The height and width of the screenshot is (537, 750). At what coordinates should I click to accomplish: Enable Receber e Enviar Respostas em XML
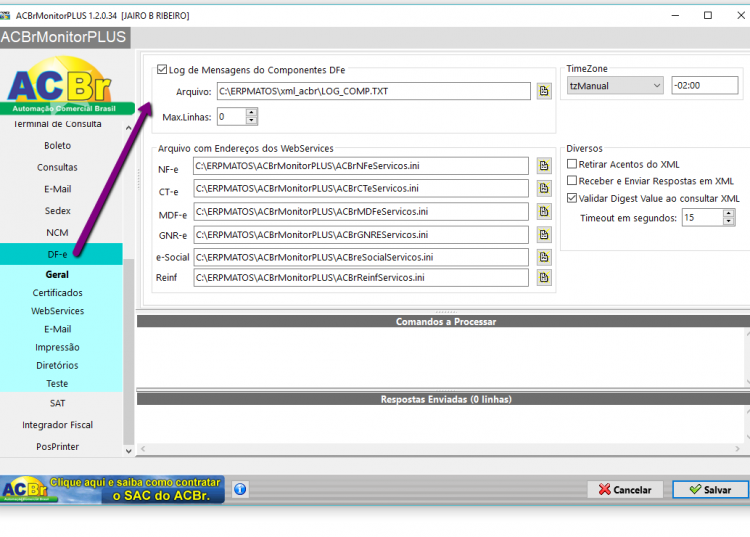572,181
